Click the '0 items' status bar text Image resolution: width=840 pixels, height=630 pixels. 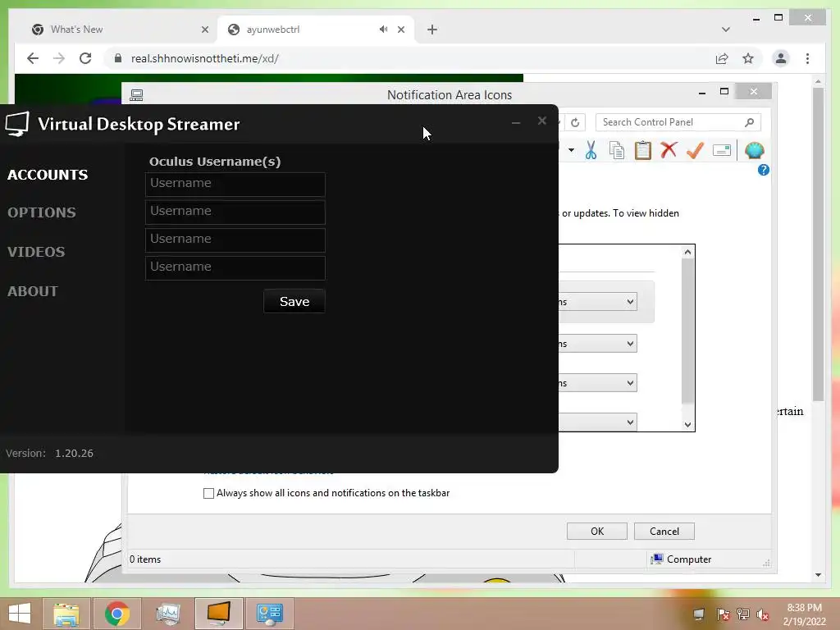coord(145,559)
